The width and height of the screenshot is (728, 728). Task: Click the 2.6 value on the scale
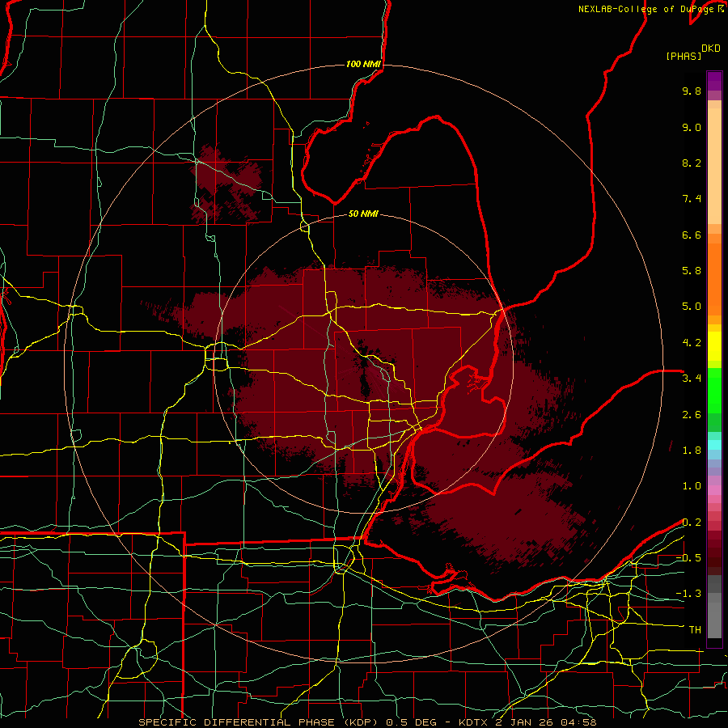coord(692,415)
